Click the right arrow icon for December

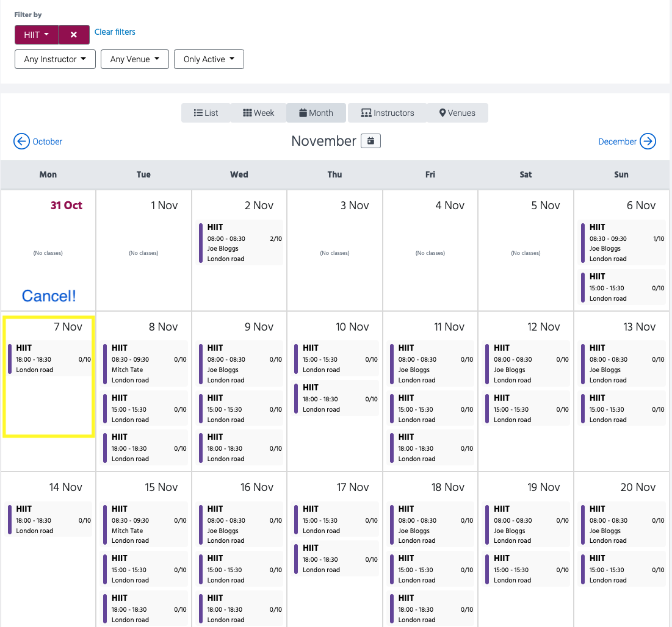[648, 142]
